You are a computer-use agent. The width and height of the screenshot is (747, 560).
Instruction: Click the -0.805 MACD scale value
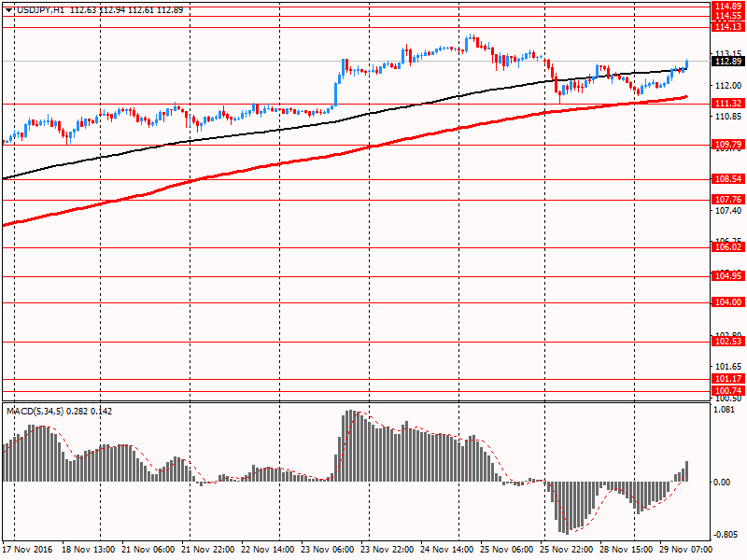click(726, 535)
